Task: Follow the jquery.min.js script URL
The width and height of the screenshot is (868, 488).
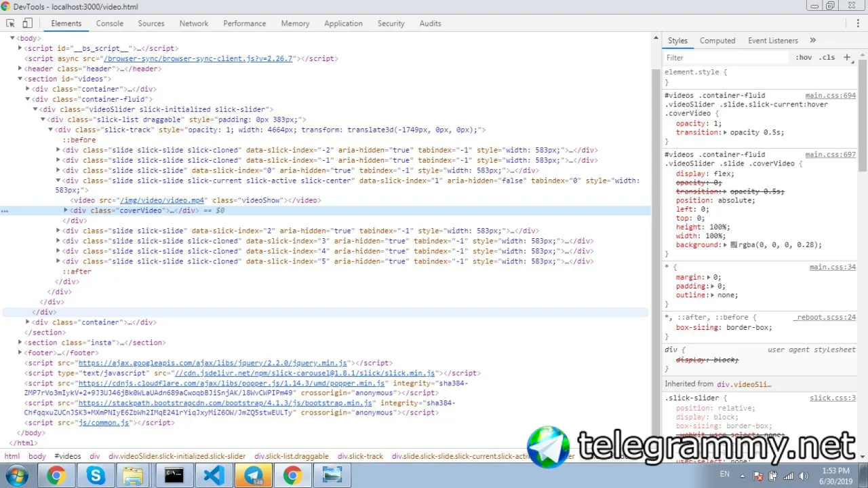Action: tap(212, 363)
